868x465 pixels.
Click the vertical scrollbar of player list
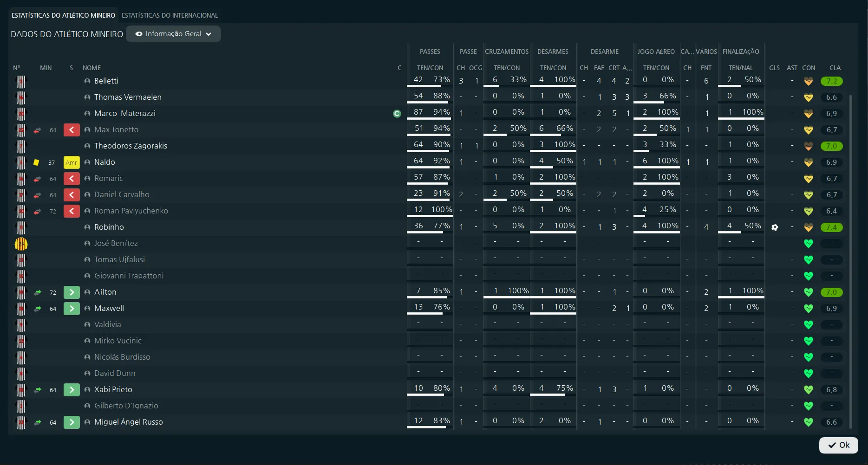coord(850,262)
